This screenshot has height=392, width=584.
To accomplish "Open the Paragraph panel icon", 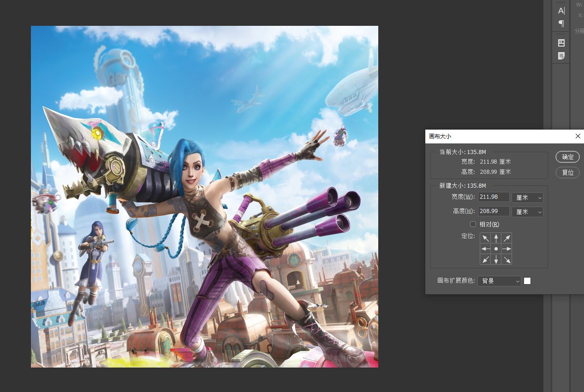I will pos(561,24).
